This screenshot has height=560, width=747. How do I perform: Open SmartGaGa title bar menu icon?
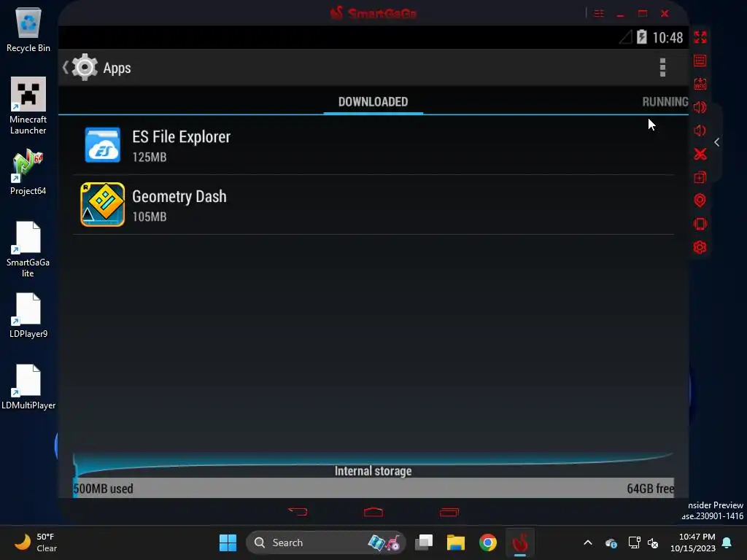pos(599,13)
